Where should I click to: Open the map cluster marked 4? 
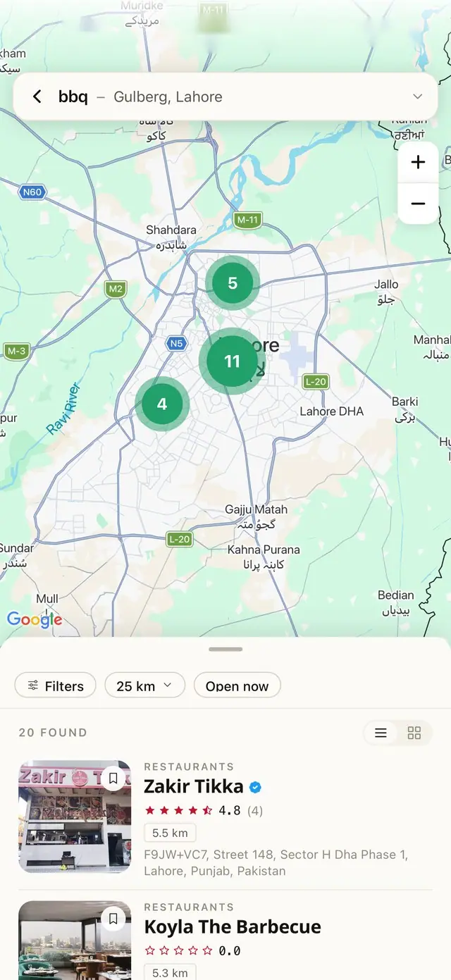pyautogui.click(x=162, y=404)
